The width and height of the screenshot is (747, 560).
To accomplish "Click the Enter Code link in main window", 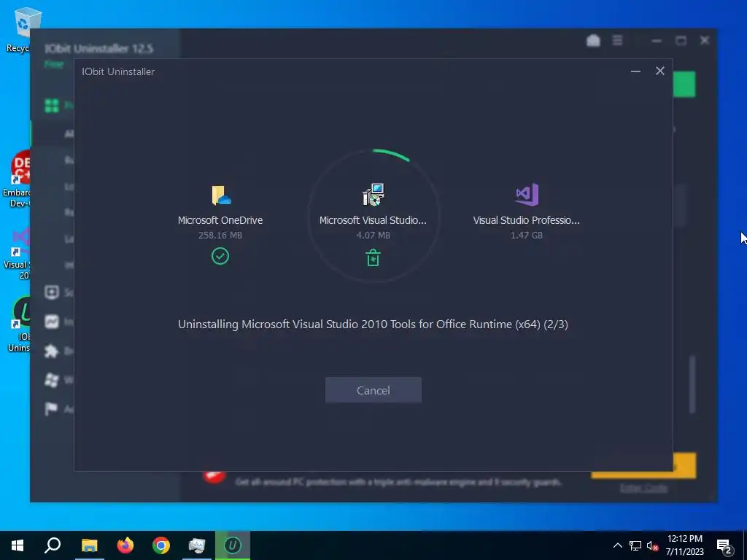I will click(x=643, y=488).
